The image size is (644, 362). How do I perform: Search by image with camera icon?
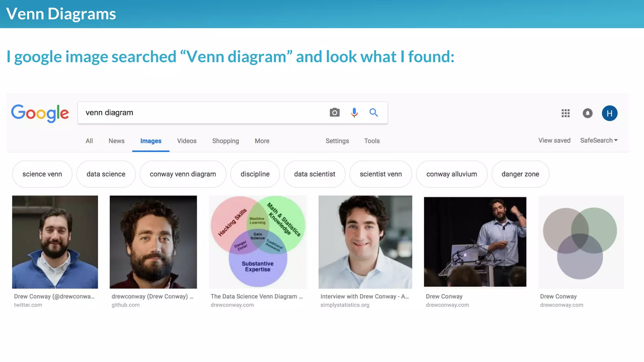[x=335, y=112]
